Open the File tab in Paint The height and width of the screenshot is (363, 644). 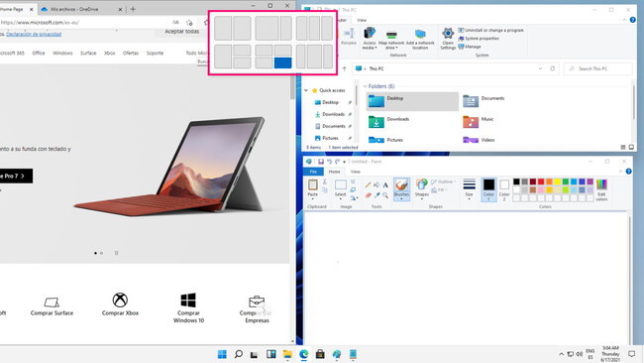pos(313,172)
